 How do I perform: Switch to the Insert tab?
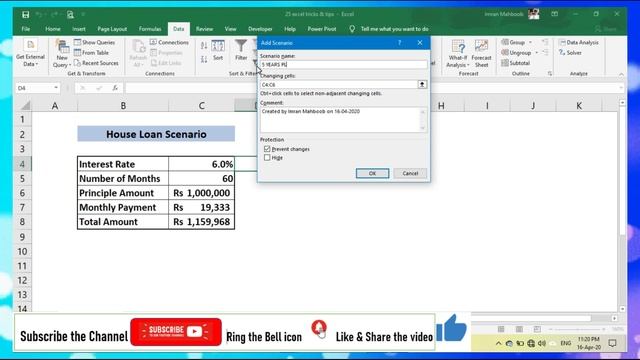[79, 29]
